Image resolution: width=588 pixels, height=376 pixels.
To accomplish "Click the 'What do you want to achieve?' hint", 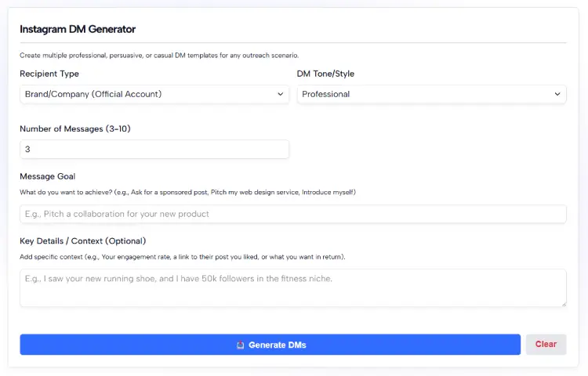I will [187, 192].
